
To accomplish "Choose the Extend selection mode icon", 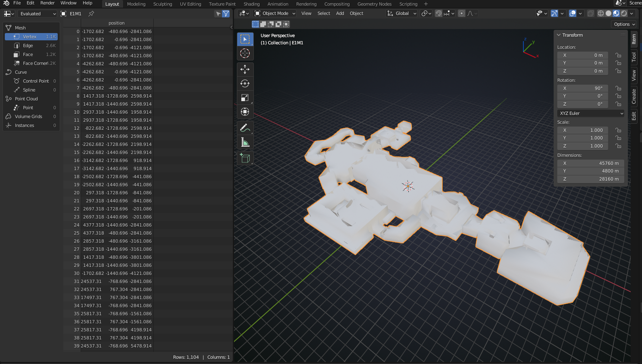I will click(x=263, y=24).
